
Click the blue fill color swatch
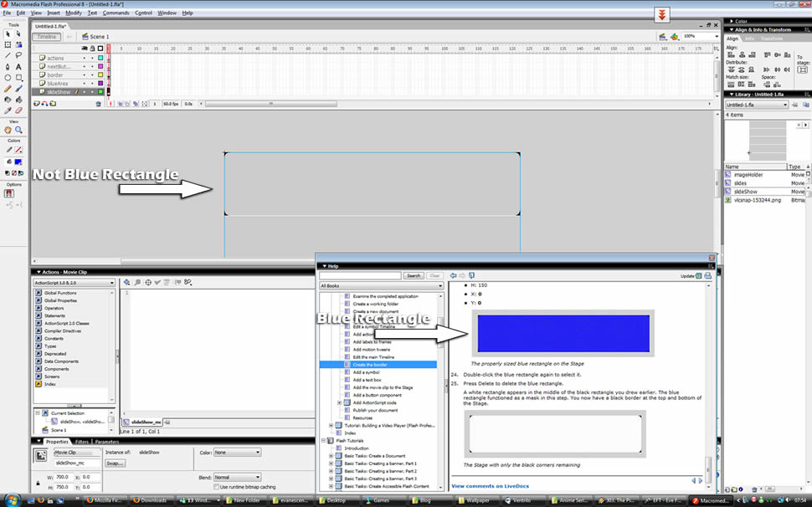(x=18, y=162)
